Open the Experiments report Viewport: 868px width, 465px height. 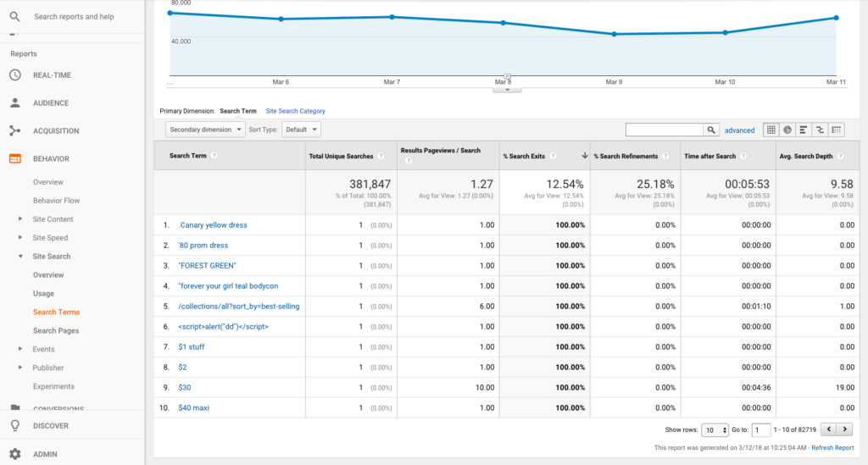click(53, 386)
